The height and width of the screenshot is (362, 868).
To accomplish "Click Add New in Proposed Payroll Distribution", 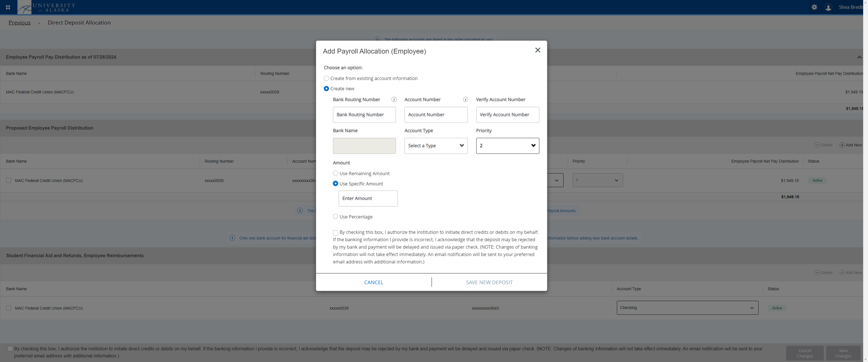I will (x=851, y=145).
